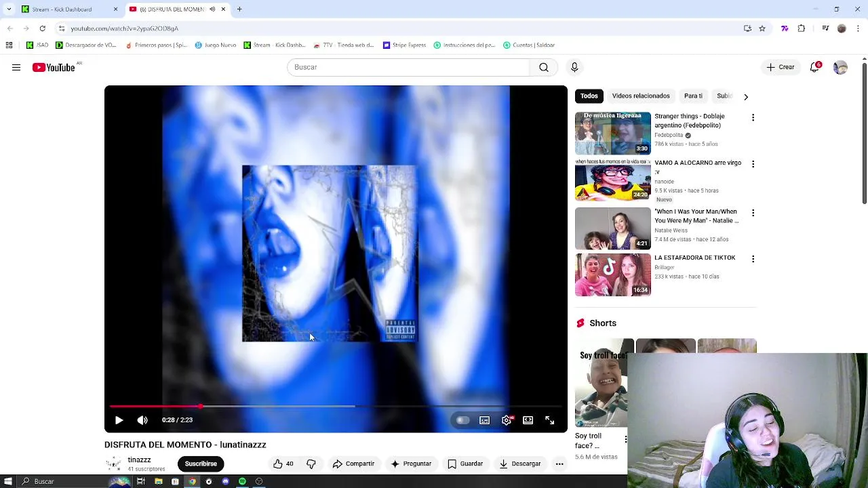Switch to theater mode
868x488 pixels.
(x=528, y=420)
